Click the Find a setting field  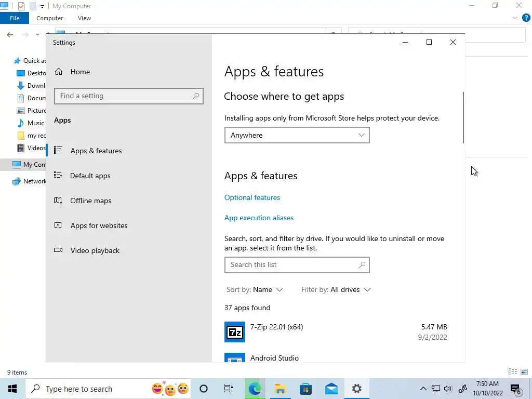click(129, 96)
